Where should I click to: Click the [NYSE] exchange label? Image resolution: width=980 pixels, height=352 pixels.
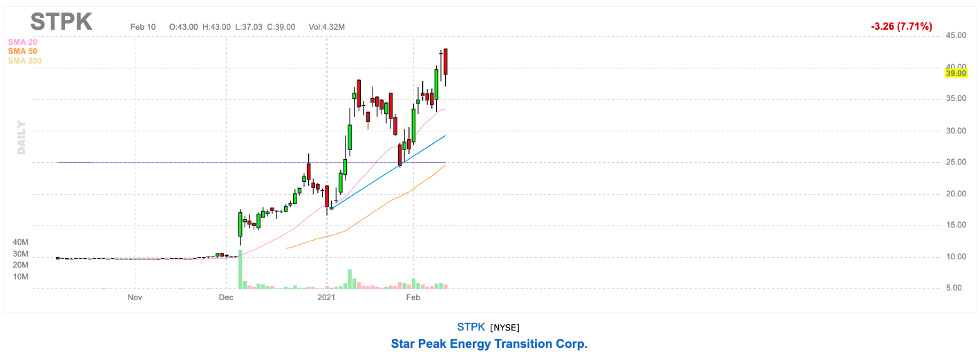coord(505,328)
